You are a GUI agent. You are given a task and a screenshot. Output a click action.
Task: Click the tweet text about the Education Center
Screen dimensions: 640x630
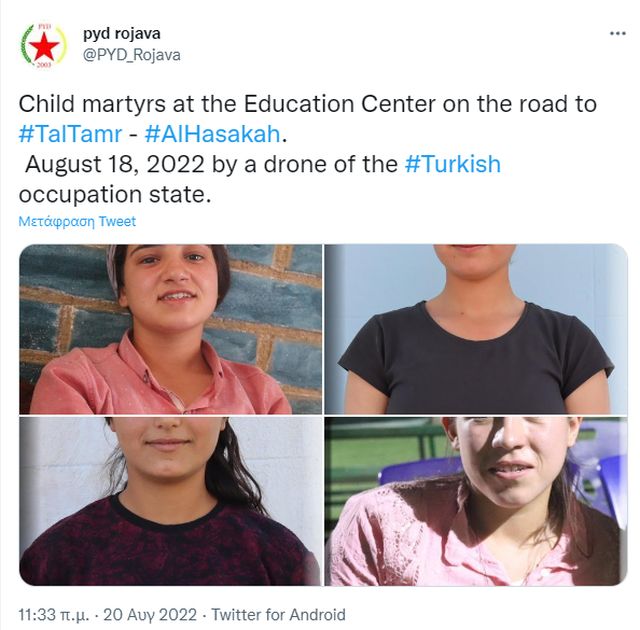pyautogui.click(x=308, y=104)
